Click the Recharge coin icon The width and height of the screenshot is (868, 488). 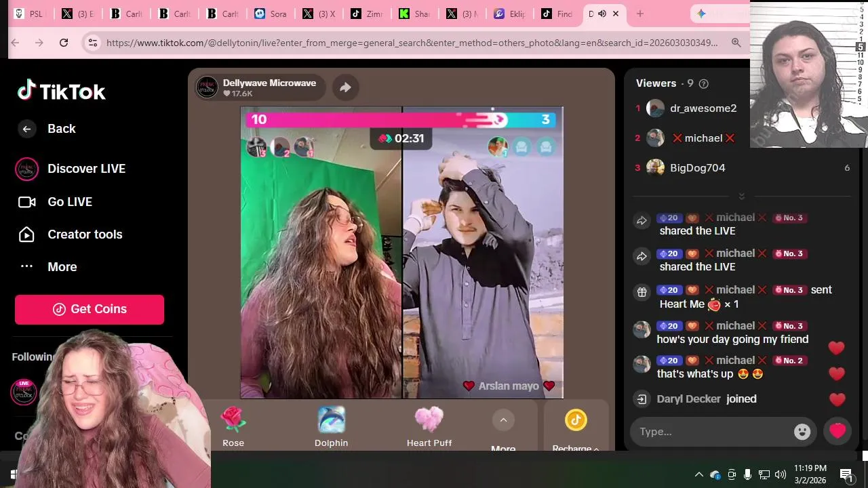point(576,420)
